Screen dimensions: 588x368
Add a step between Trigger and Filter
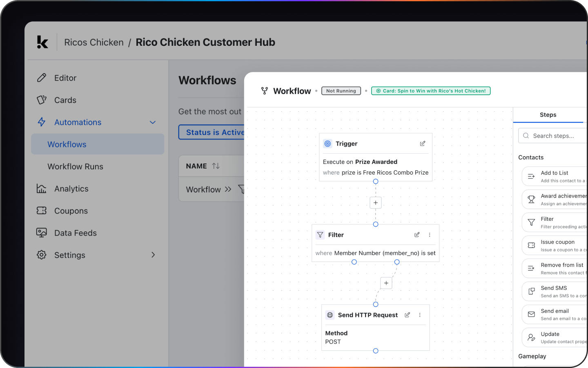point(376,203)
